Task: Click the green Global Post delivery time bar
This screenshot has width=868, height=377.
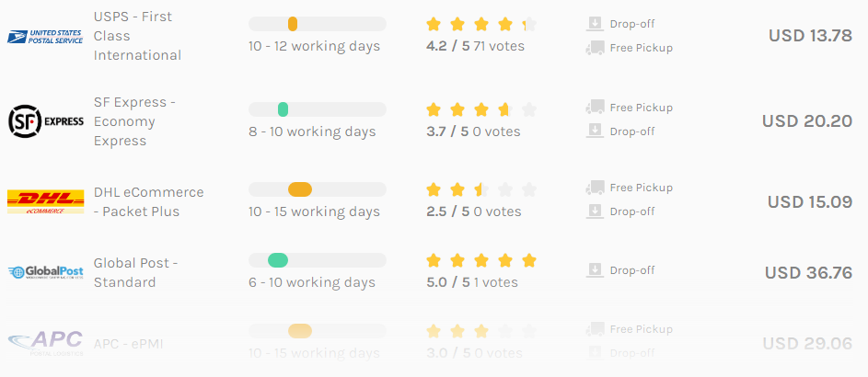Action: pyautogui.click(x=278, y=260)
